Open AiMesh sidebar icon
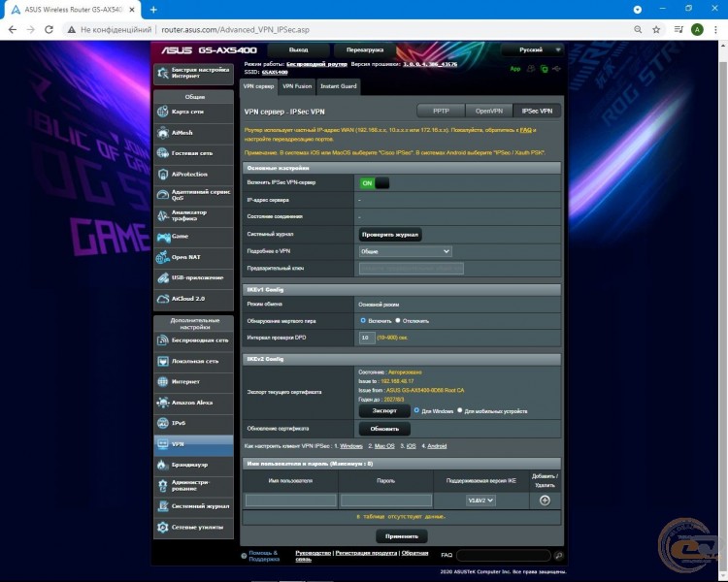 162,133
